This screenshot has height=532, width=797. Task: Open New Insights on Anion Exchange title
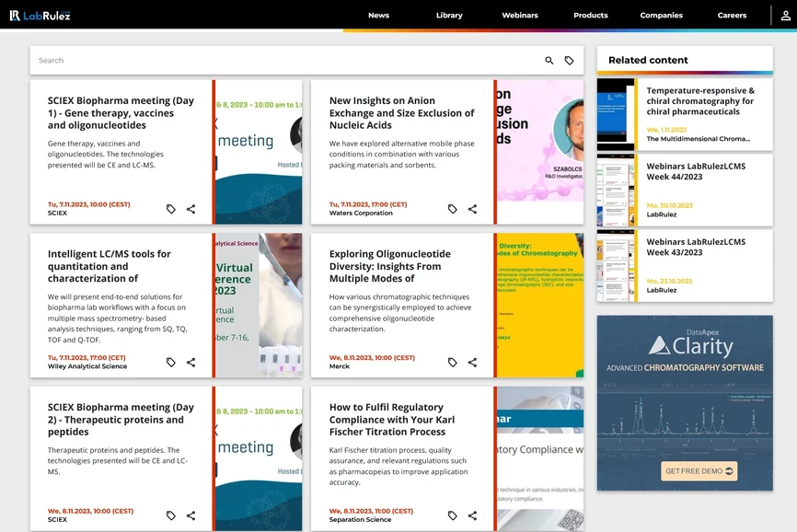401,113
